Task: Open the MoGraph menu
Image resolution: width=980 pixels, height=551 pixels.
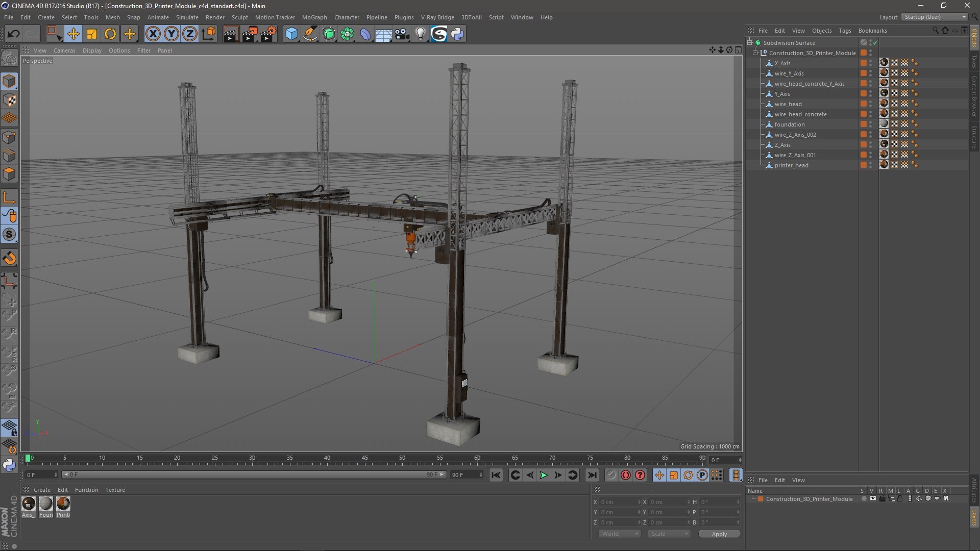Action: click(x=314, y=17)
